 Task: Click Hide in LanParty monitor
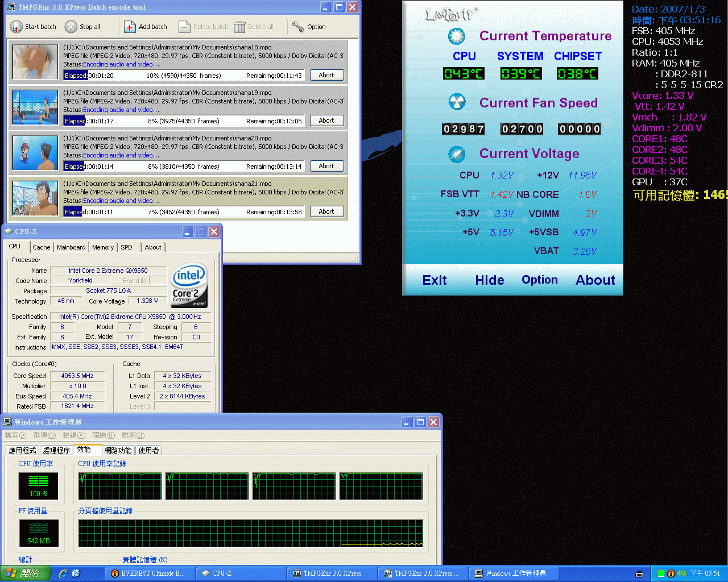click(490, 280)
